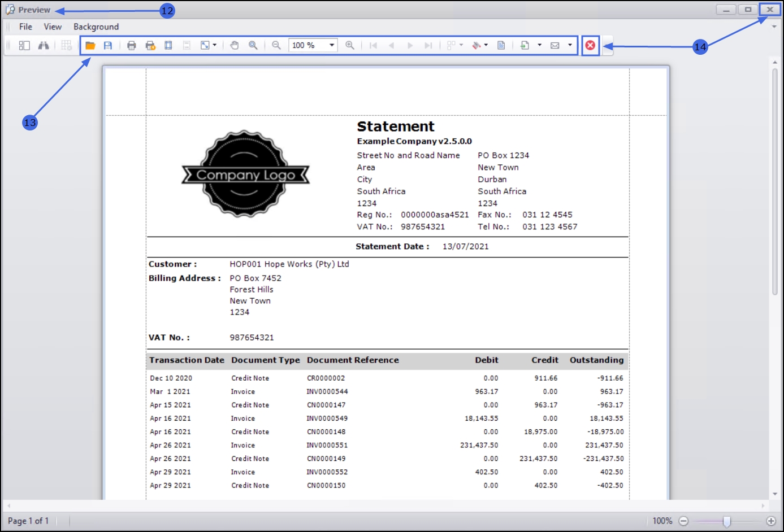Click the registration number 0000000asa4521
Image resolution: width=784 pixels, height=532 pixels.
[x=435, y=215]
